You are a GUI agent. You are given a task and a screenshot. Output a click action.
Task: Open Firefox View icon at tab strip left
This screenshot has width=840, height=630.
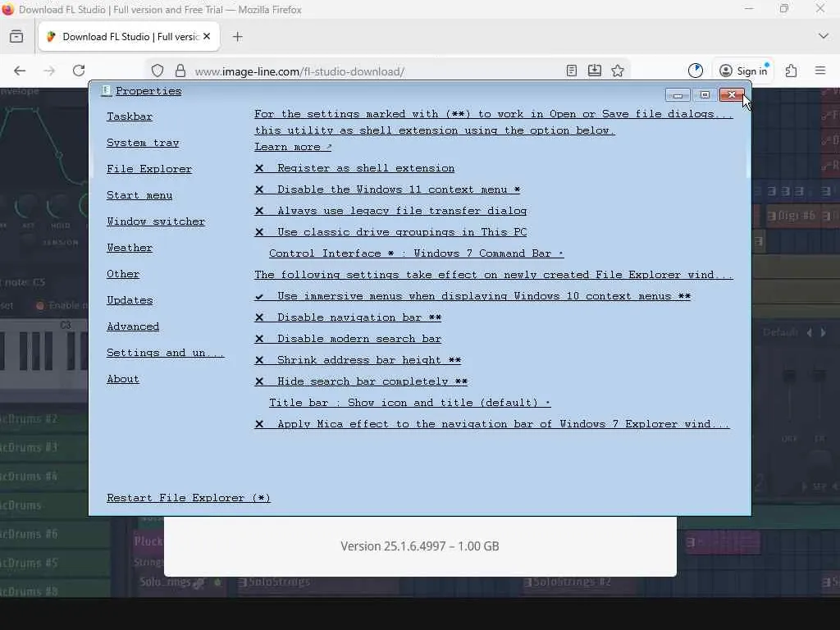(16, 36)
